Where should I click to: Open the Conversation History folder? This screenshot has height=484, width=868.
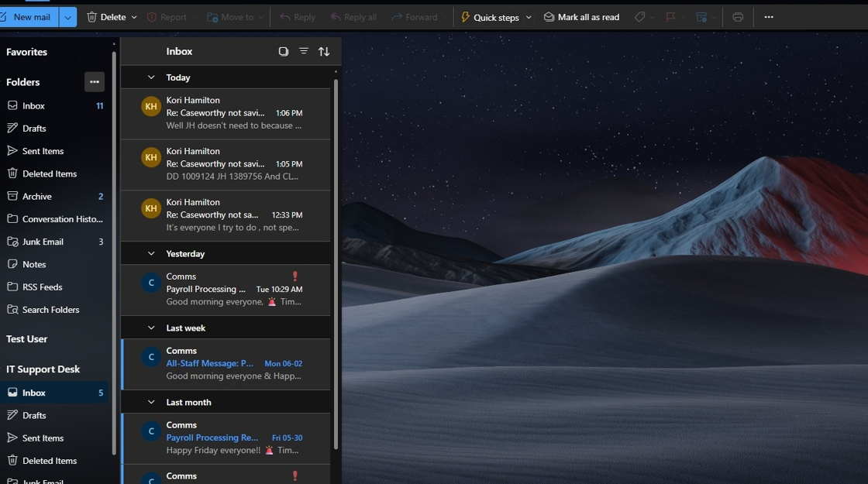pyautogui.click(x=55, y=219)
